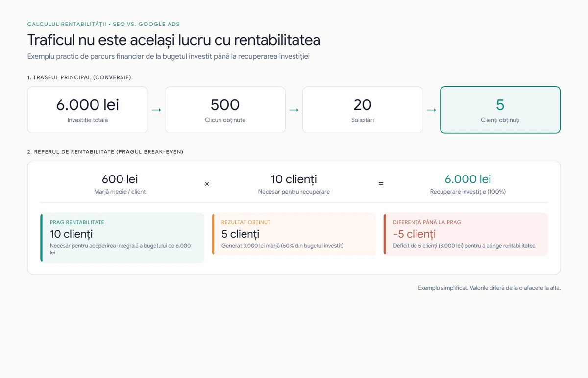Screen dimensions: 588x378
Task: Click the '5 clienți' value under Rezultat obținut
Action: pos(241,234)
